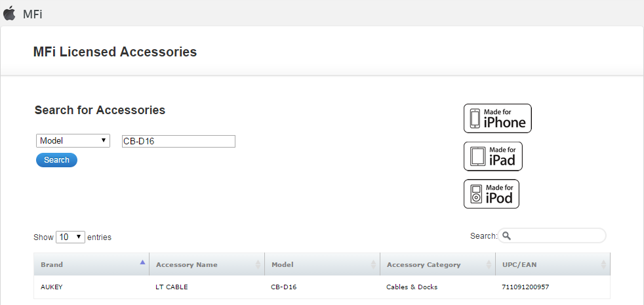Viewport: 644px width, 305px height.
Task: Sort table by Model column header
Action: point(283,264)
